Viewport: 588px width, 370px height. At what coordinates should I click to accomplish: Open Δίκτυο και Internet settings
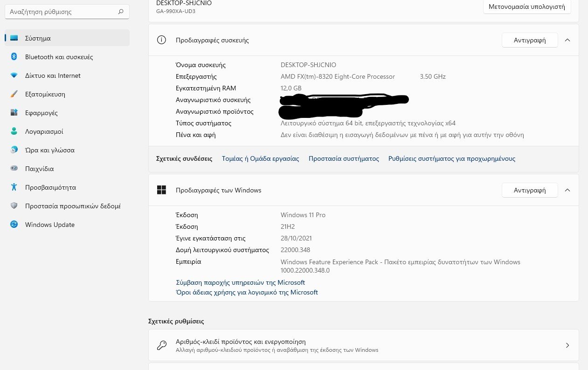67,75
